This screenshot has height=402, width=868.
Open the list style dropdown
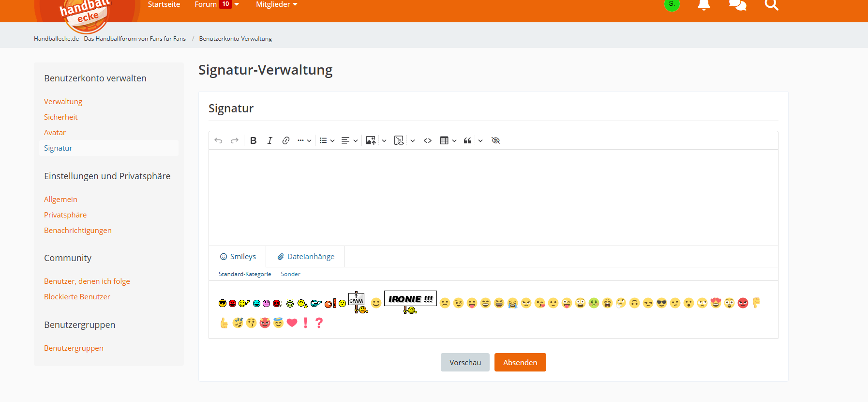327,140
